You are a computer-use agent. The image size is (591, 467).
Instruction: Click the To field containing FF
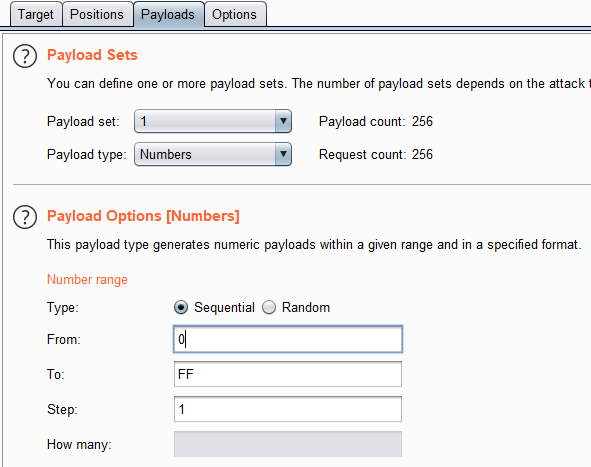[288, 374]
